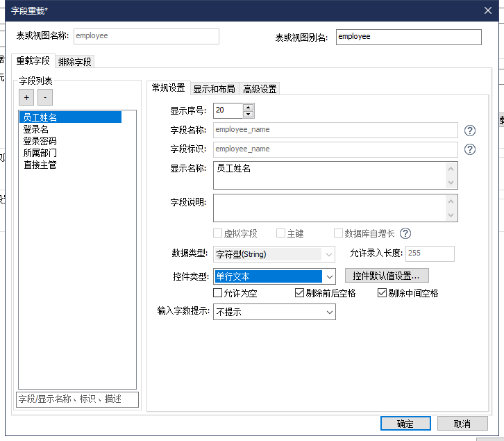Image resolution: width=504 pixels, height=441 pixels.
Task: Click the plus button to add field
Action: [x=27, y=98]
